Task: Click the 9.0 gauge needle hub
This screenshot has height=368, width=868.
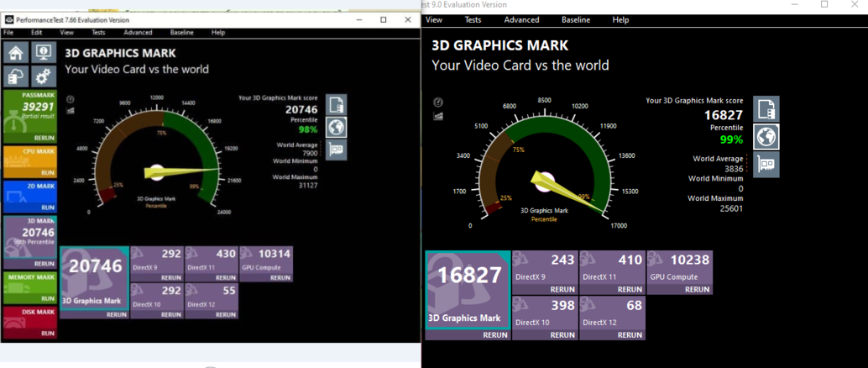Action: (545, 180)
